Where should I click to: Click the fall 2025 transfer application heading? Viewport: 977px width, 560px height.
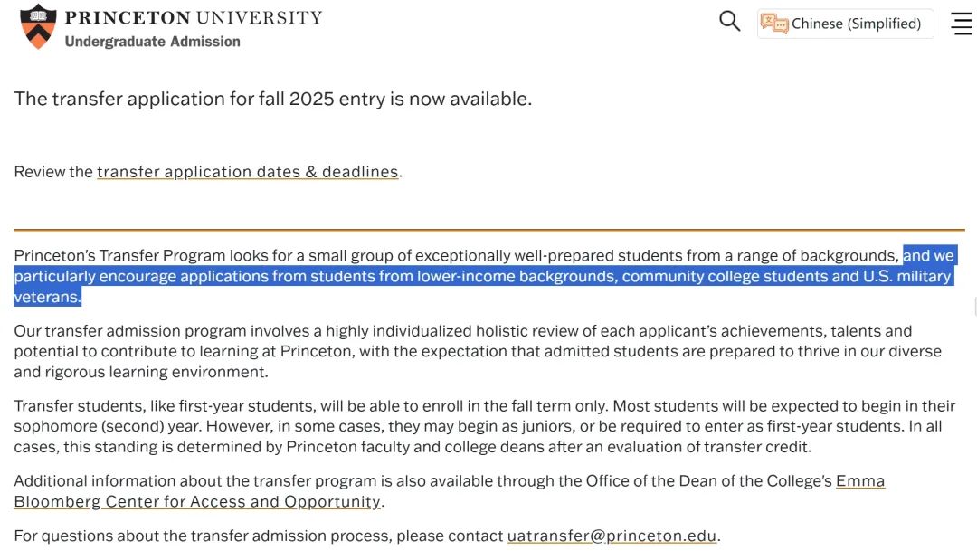point(273,99)
